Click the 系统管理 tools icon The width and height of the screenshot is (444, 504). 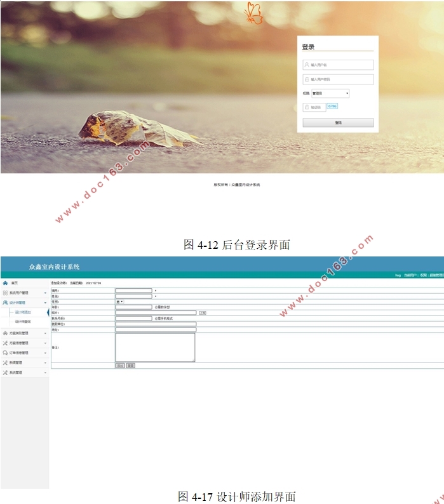point(5,373)
